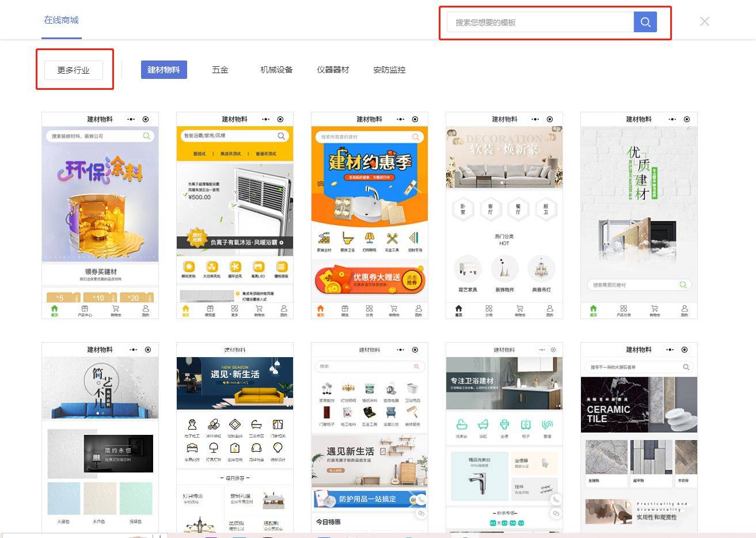Click inside the template search input field
The height and width of the screenshot is (538, 756).
tap(540, 22)
